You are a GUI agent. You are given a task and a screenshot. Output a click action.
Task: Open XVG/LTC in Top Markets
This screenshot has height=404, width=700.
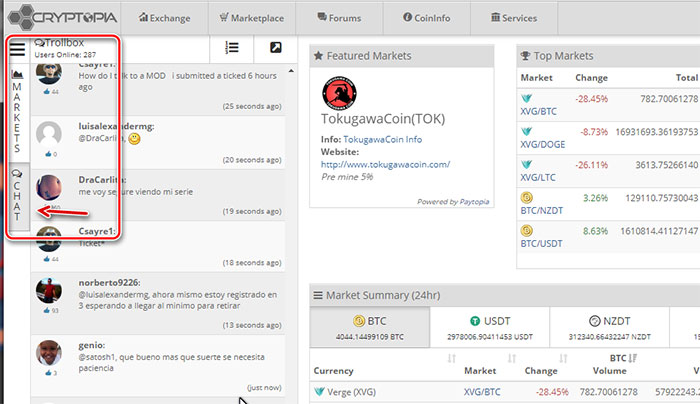[538, 177]
